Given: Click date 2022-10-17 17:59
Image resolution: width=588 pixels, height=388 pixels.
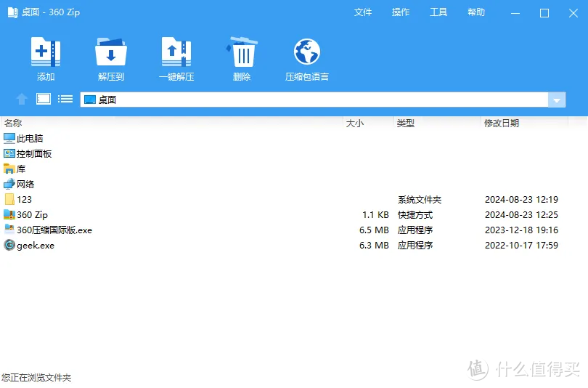Looking at the screenshot, I should [x=522, y=246].
